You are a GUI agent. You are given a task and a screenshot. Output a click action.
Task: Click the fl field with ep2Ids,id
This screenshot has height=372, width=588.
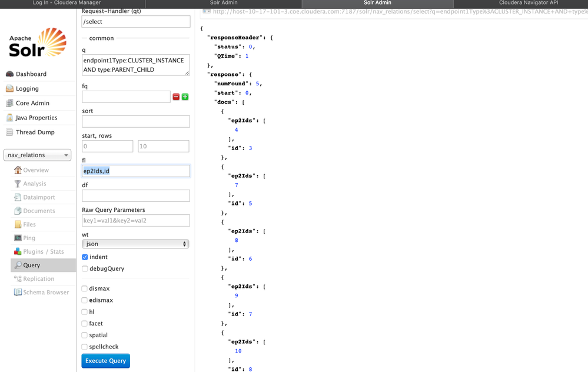[x=136, y=171]
